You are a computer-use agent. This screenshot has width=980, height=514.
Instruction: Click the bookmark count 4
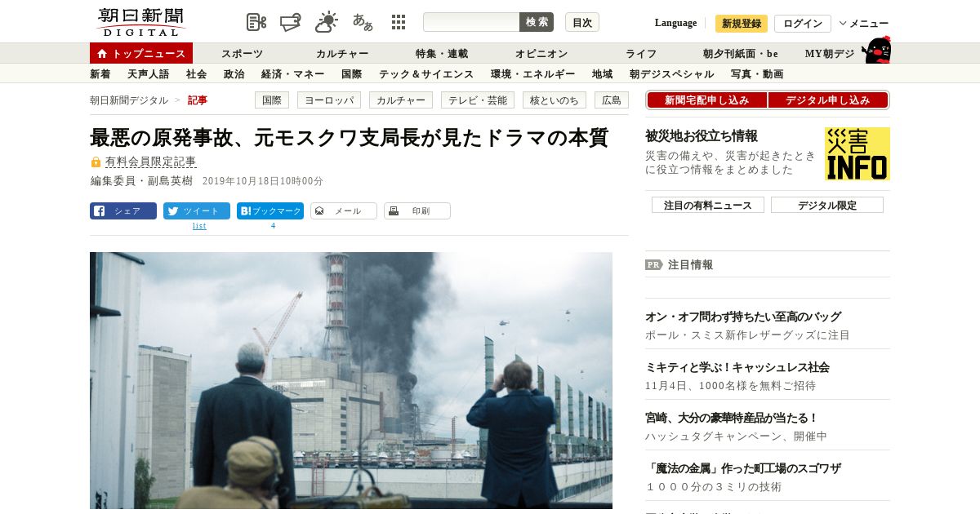tap(273, 226)
